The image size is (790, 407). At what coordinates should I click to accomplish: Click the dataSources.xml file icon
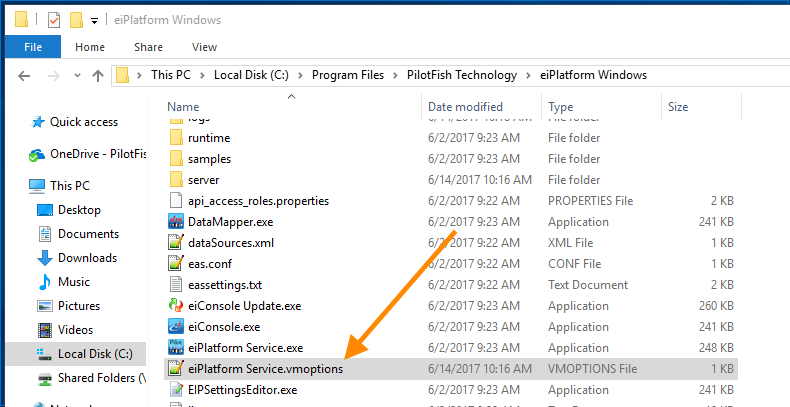[176, 243]
